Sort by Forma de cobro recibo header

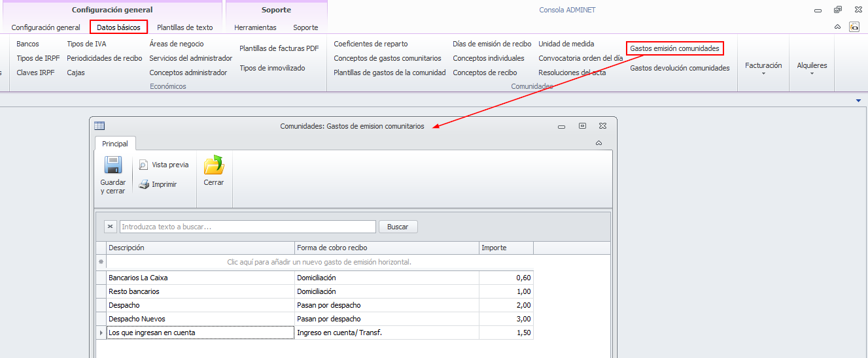[387, 248]
